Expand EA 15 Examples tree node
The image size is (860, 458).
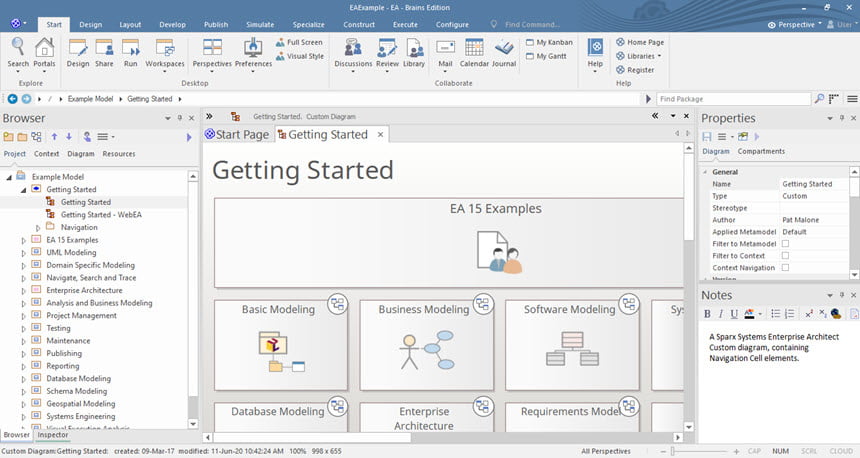click(24, 240)
